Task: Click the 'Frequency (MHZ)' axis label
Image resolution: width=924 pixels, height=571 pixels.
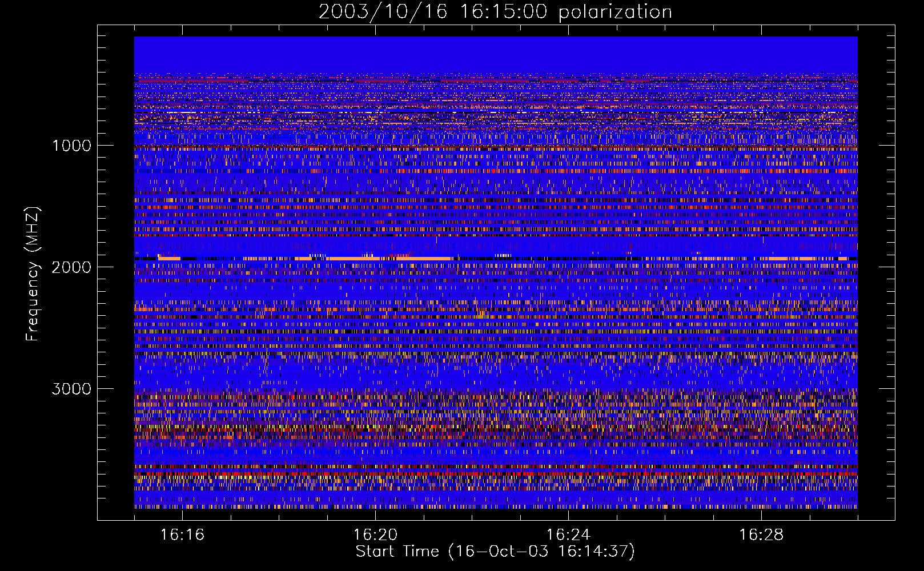Action: click(x=33, y=274)
